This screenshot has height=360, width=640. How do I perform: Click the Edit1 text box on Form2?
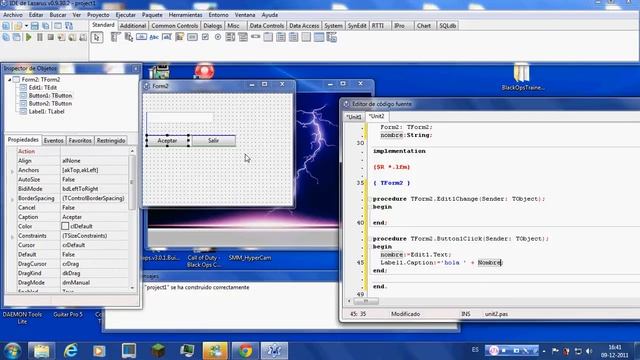tap(180, 118)
